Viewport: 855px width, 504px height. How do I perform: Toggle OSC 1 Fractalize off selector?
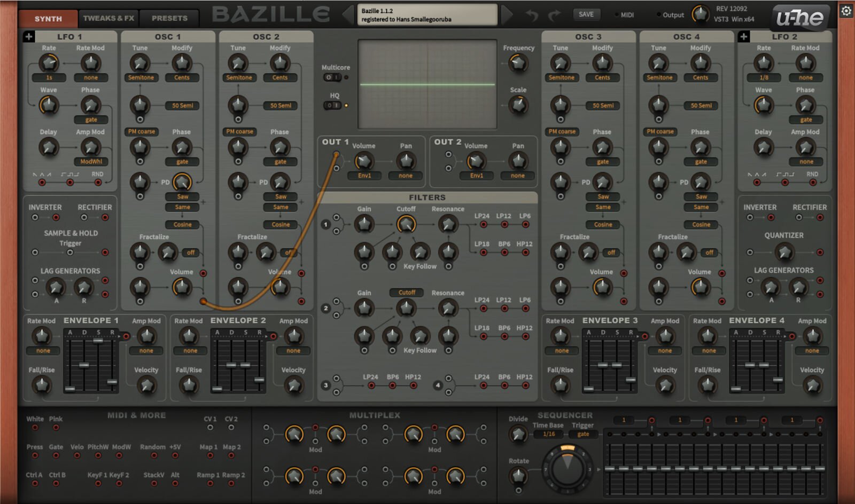pyautogui.click(x=191, y=253)
